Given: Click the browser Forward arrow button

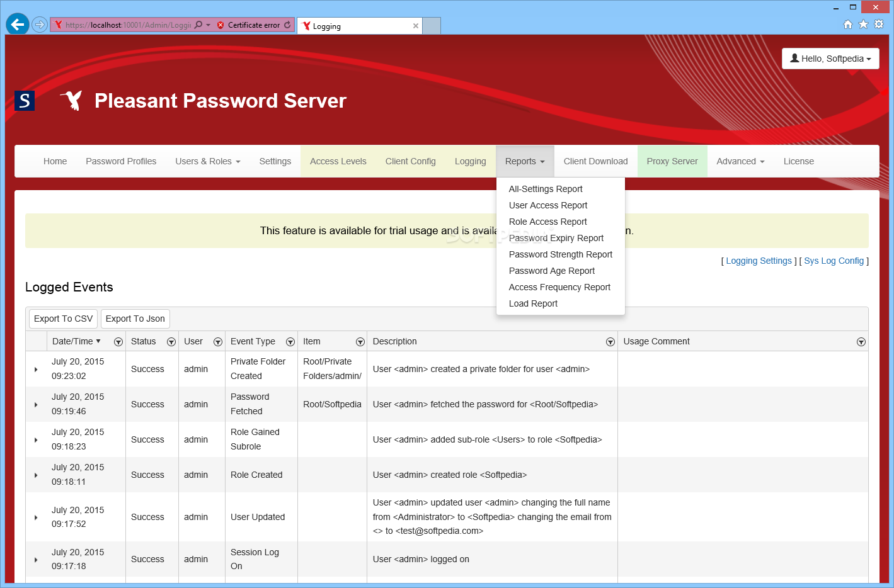Looking at the screenshot, I should (40, 25).
